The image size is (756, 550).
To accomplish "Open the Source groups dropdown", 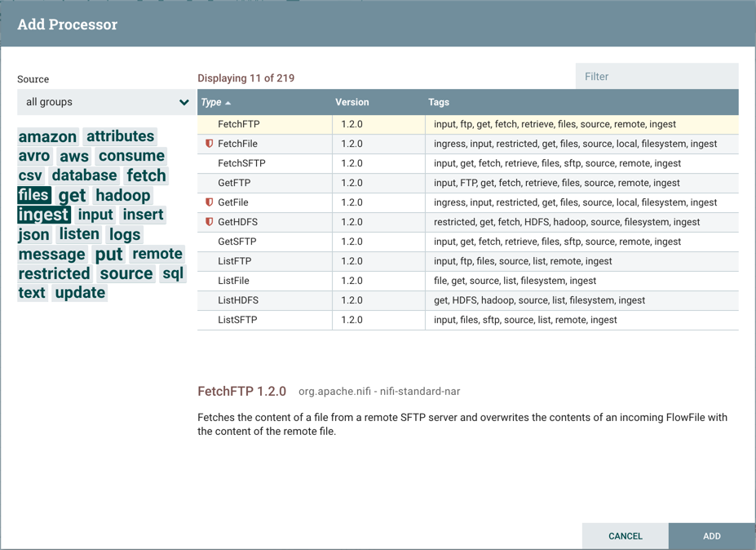I will [106, 102].
